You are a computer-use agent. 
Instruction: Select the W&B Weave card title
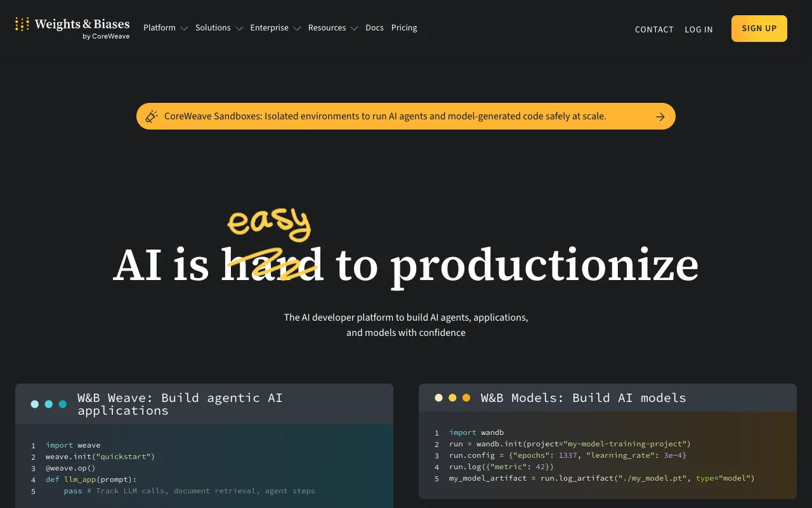coord(180,404)
